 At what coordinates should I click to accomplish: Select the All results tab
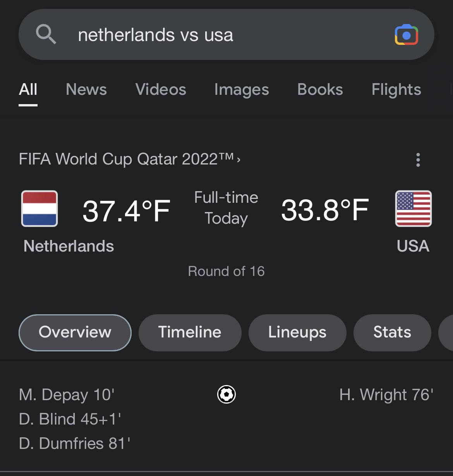(x=28, y=90)
